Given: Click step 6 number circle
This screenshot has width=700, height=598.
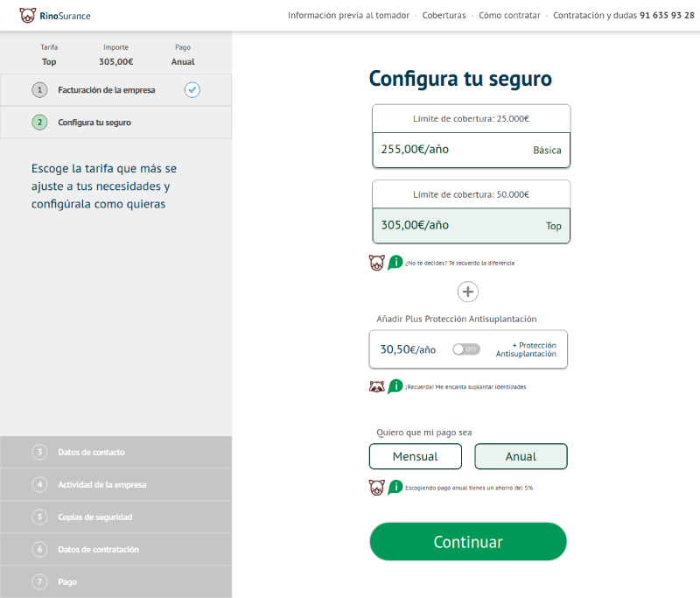Looking at the screenshot, I should pos(39,549).
